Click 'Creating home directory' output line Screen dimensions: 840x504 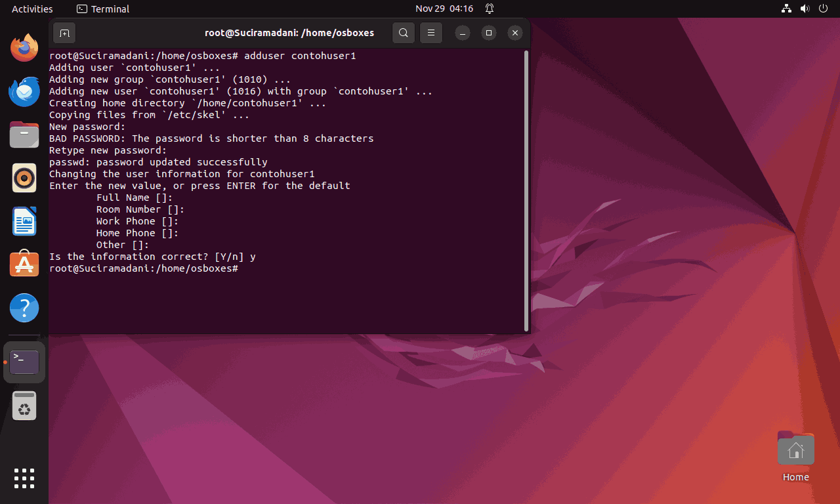(x=188, y=103)
